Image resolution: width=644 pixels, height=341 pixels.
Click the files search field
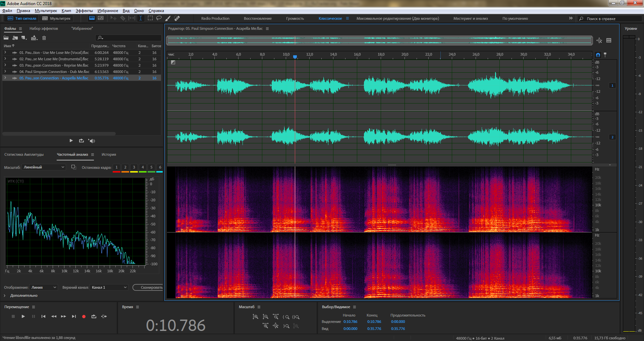(x=128, y=38)
